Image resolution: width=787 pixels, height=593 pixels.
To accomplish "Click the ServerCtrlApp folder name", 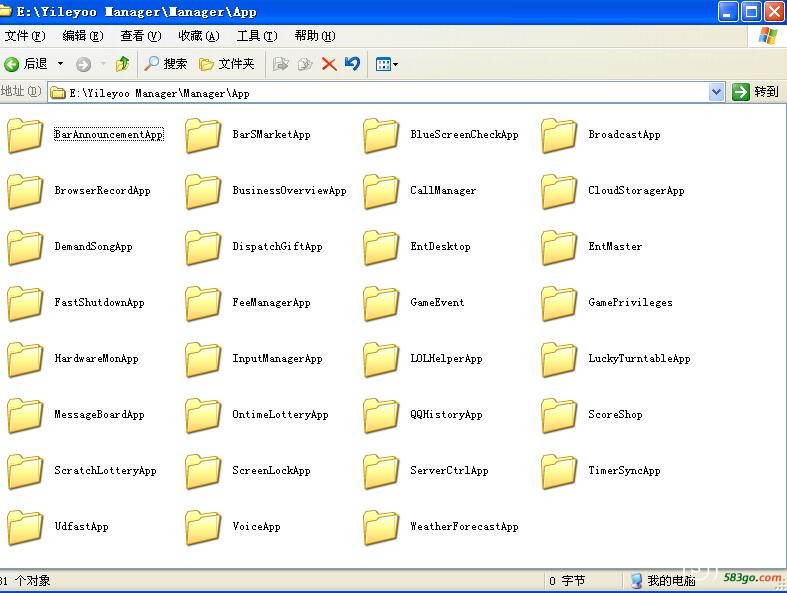I will pyautogui.click(x=449, y=470).
